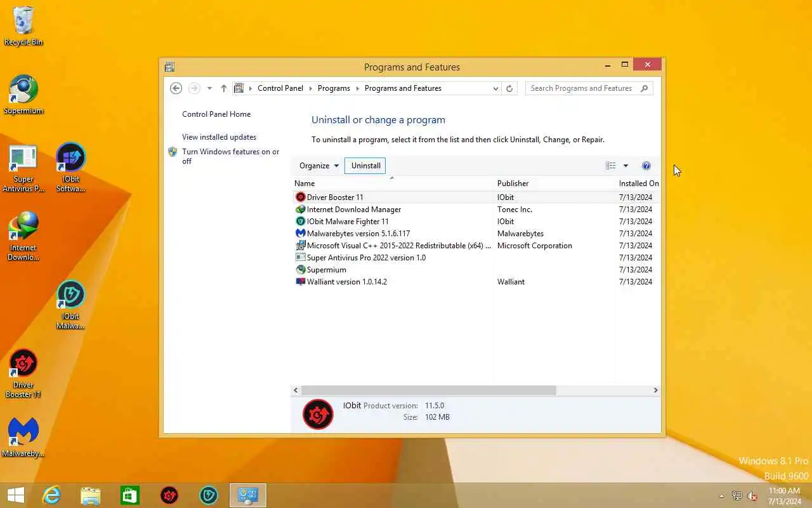Click Microsoft Corporation publisher cell
Viewport: 812px width, 508px height.
coord(535,246)
